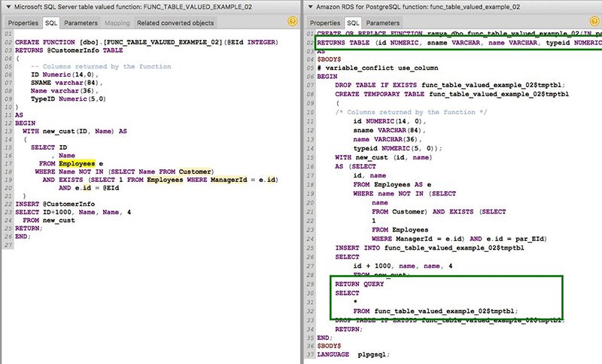This screenshot has height=364, width=602.
Task: Click the help icon in SQL Server panel
Action: click(x=293, y=22)
